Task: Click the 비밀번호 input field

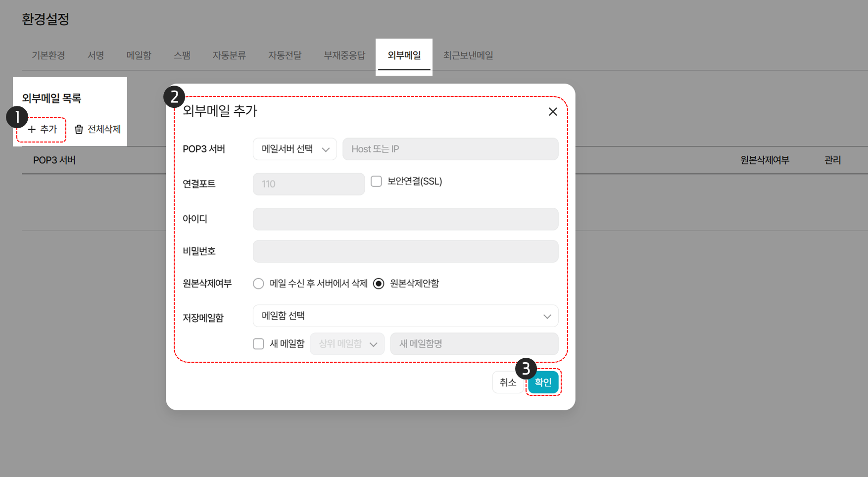Action: click(x=406, y=251)
